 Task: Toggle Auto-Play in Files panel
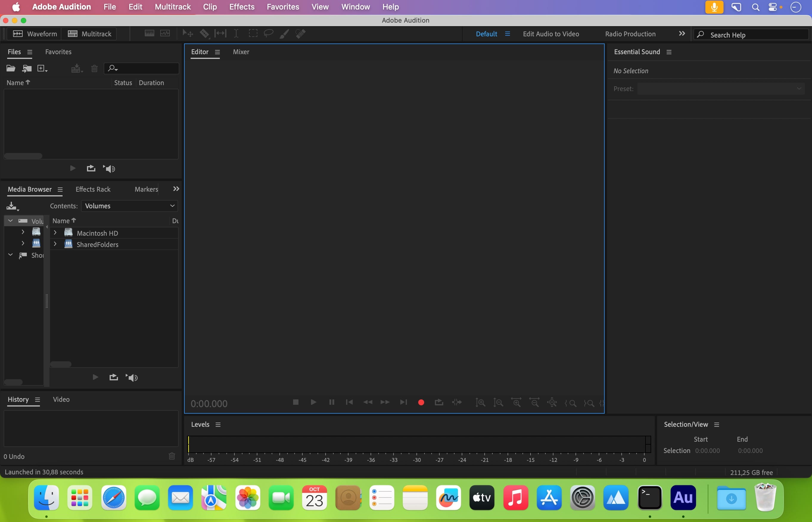pyautogui.click(x=109, y=169)
